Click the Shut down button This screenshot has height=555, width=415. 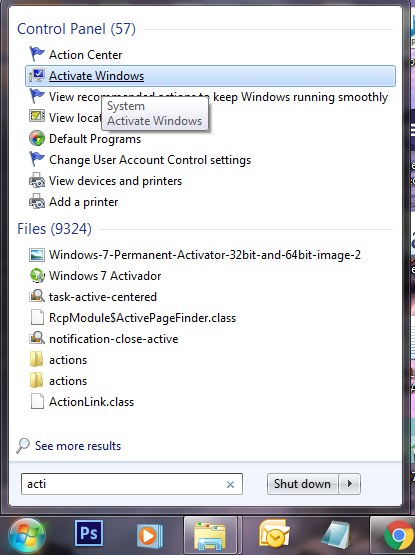302,484
